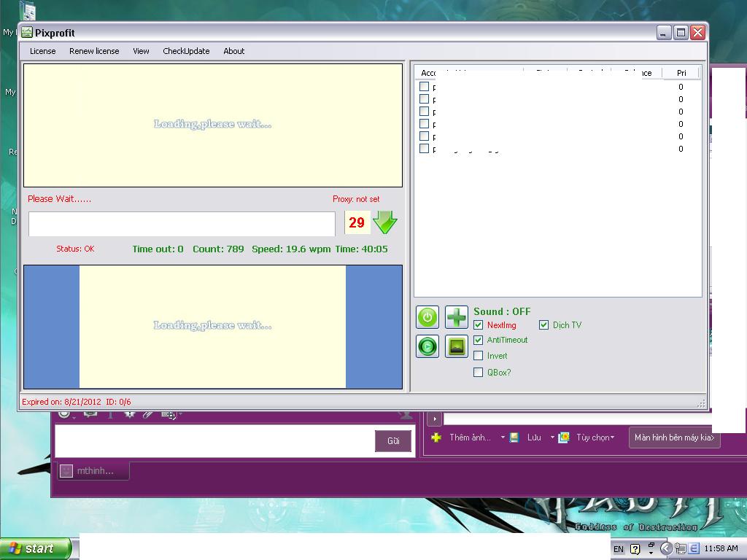This screenshot has height=560, width=747.
Task: Click the ID: 0/6 status text
Action: (118, 402)
